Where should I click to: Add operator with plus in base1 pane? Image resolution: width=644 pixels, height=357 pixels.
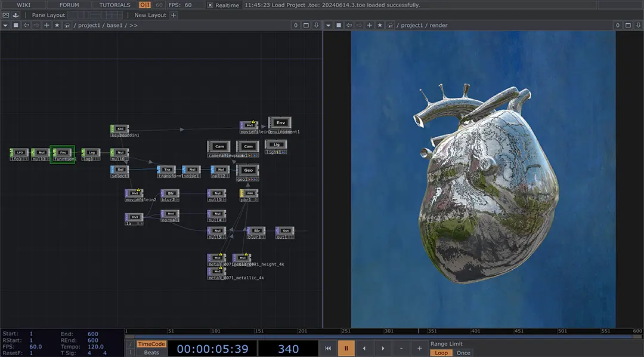[x=47, y=25]
